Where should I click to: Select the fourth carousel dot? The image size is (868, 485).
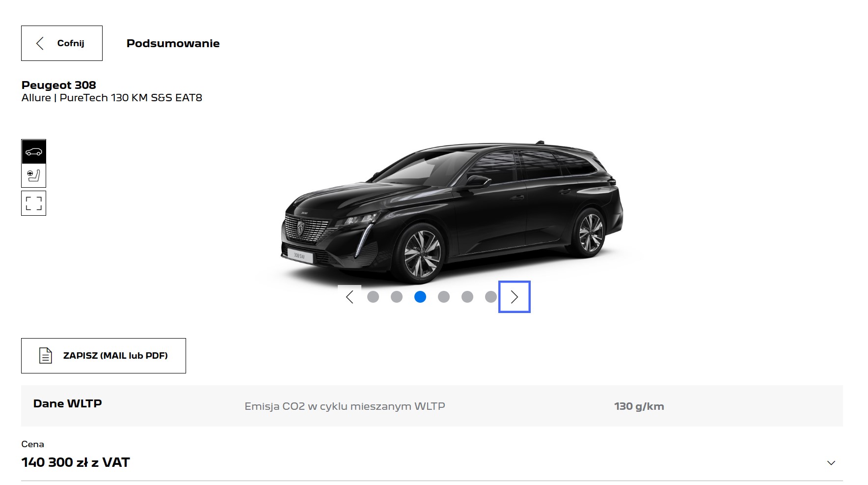tap(444, 297)
